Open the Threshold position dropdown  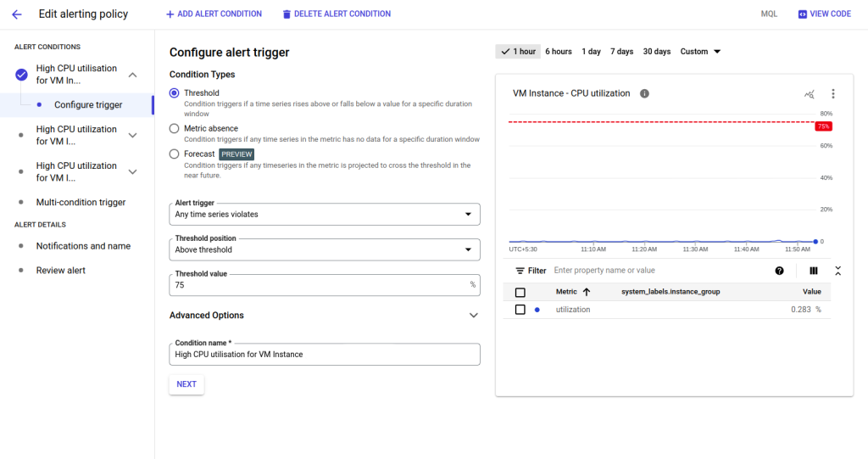tap(325, 250)
